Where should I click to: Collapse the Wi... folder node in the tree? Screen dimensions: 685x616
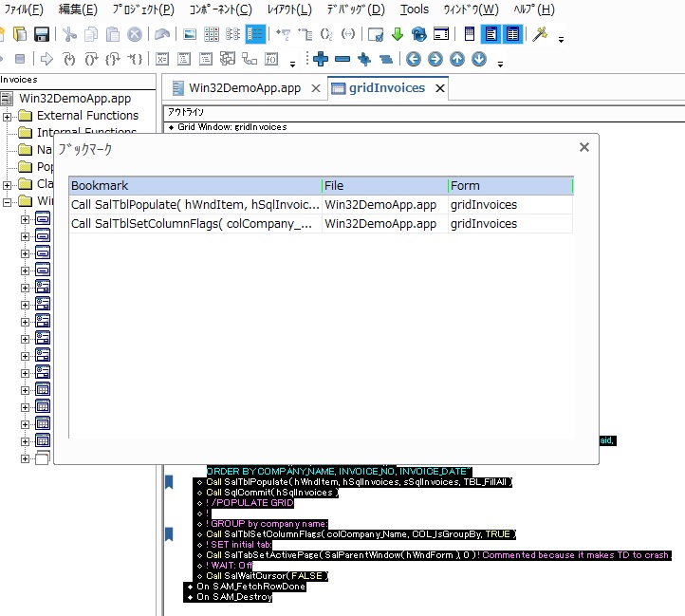7,202
